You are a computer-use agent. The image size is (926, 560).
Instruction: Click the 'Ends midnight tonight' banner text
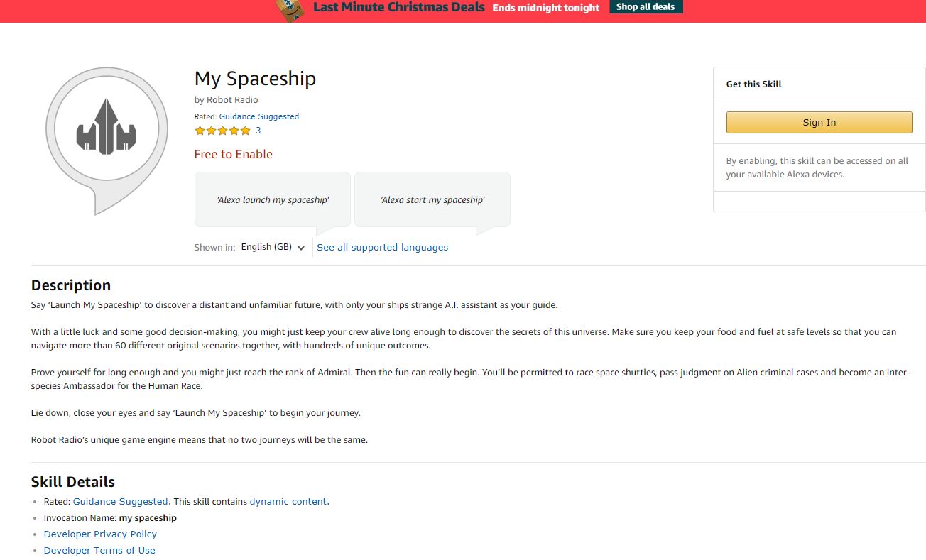pyautogui.click(x=545, y=8)
